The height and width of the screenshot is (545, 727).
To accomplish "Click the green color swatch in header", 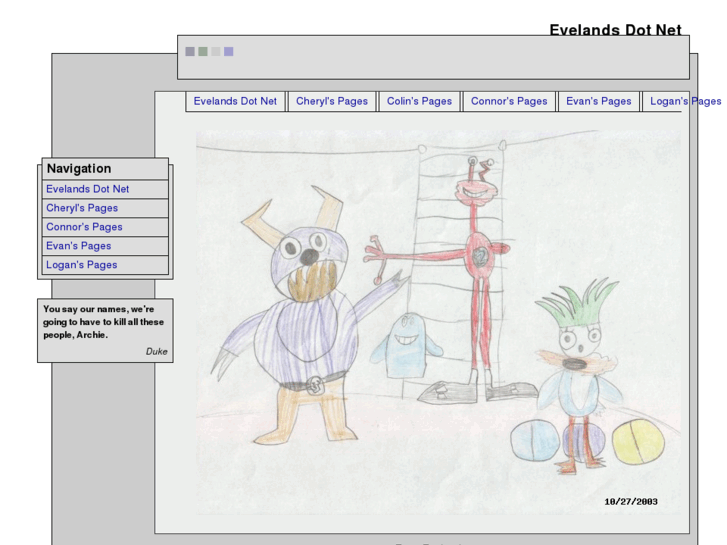I will pos(203,51).
